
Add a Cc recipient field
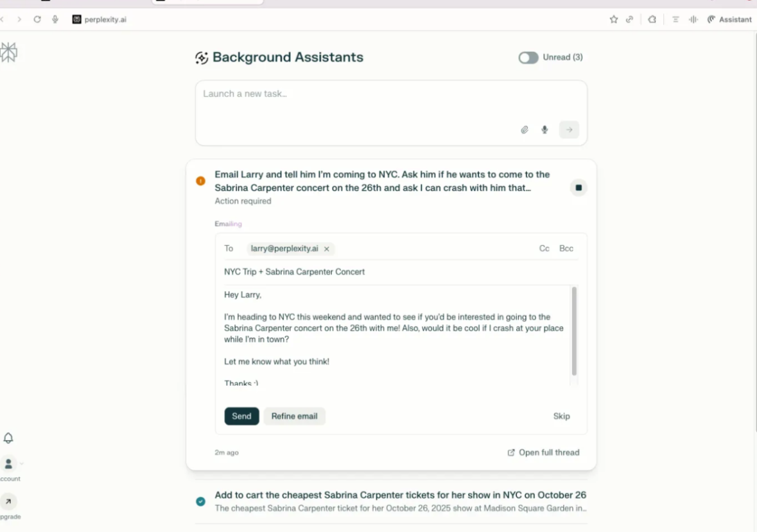click(544, 248)
